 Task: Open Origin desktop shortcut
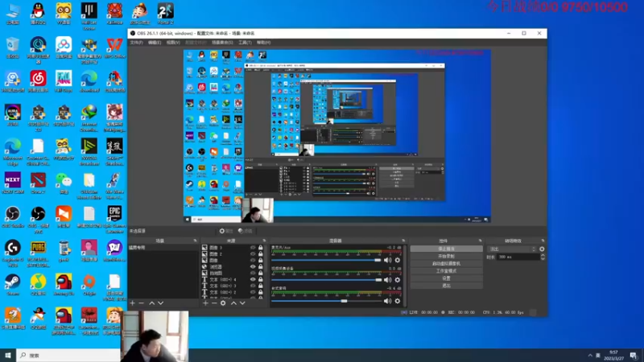[89, 285]
